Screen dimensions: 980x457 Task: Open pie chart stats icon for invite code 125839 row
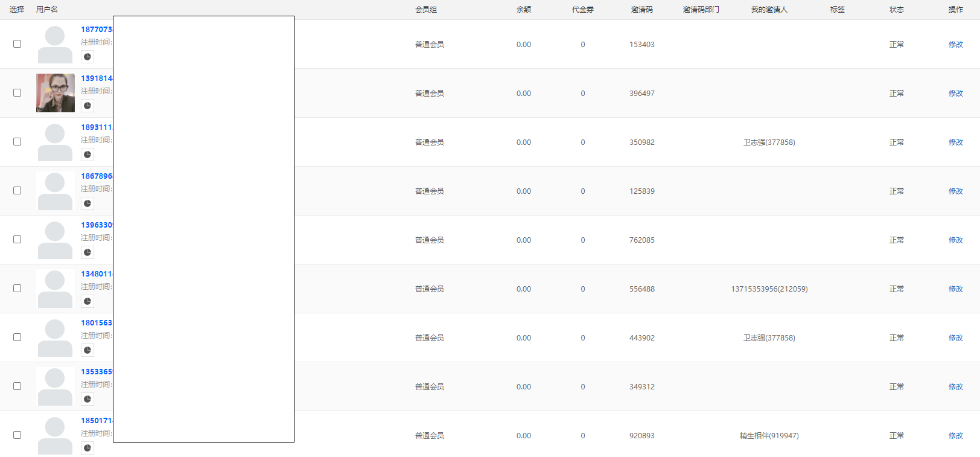(x=87, y=203)
